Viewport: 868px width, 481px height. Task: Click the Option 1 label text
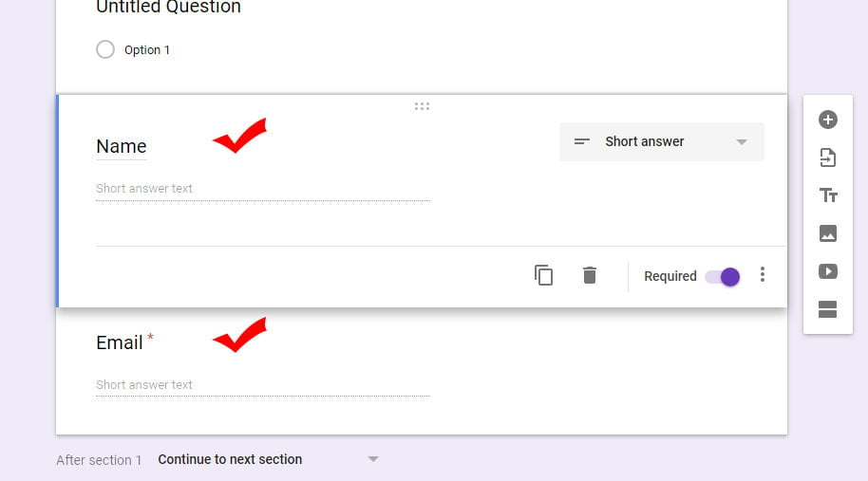click(x=146, y=49)
